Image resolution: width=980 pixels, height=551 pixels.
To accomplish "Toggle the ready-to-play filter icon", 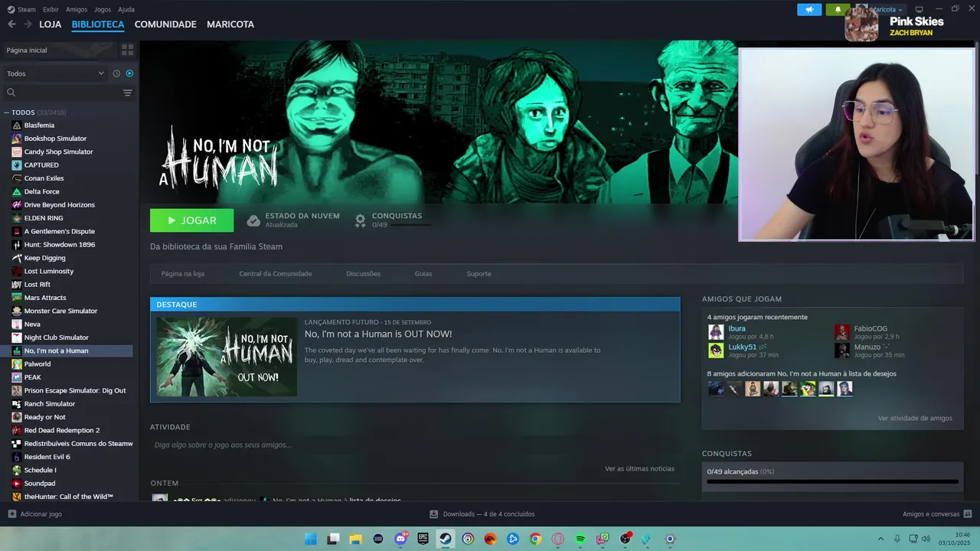I will 129,73.
